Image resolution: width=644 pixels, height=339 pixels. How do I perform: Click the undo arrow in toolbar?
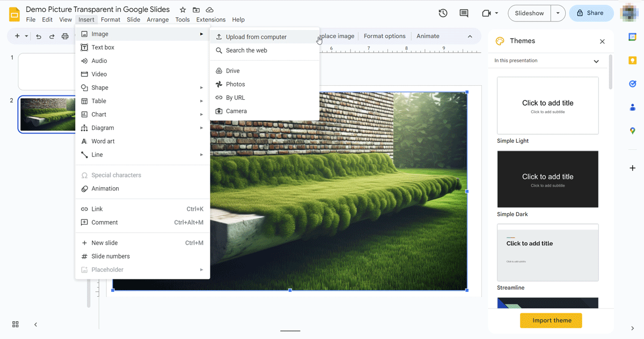click(x=39, y=36)
